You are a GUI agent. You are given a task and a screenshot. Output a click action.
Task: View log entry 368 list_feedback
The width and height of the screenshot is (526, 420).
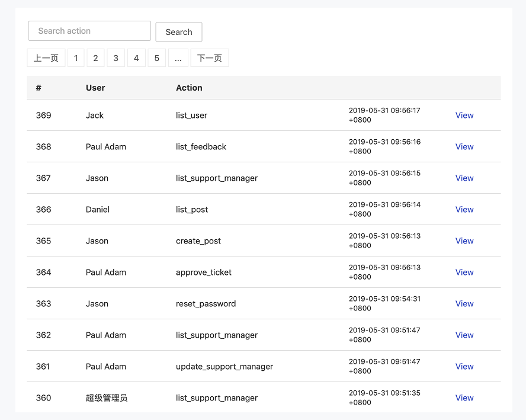click(x=464, y=146)
